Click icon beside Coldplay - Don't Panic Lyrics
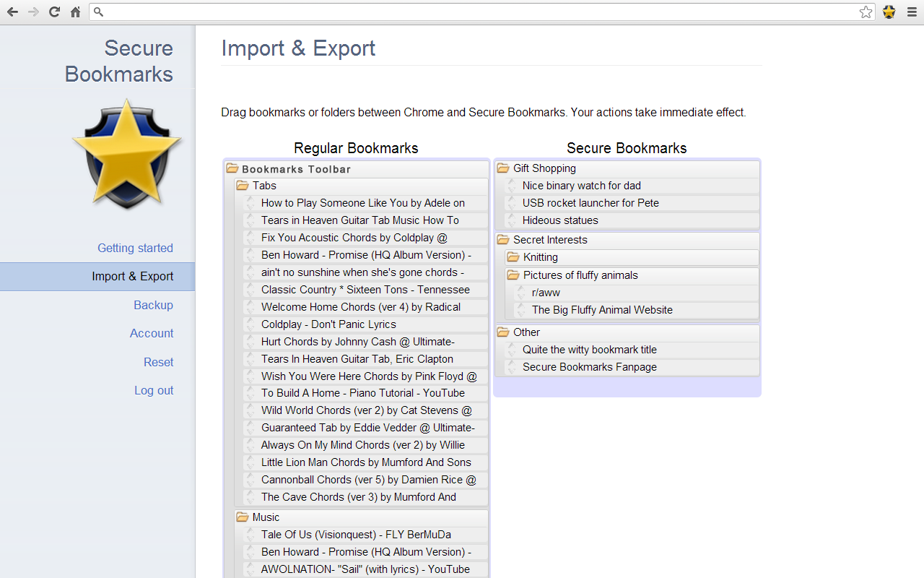 [x=250, y=324]
